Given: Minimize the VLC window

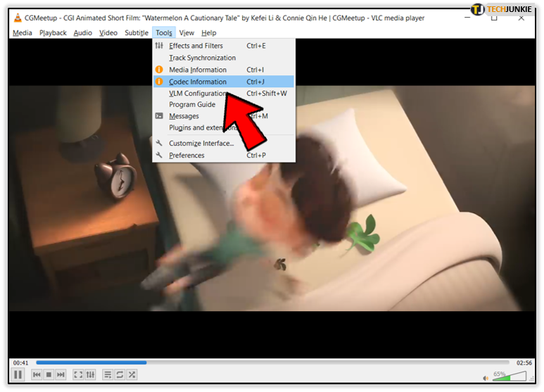Looking at the screenshot, I should 467,18.
